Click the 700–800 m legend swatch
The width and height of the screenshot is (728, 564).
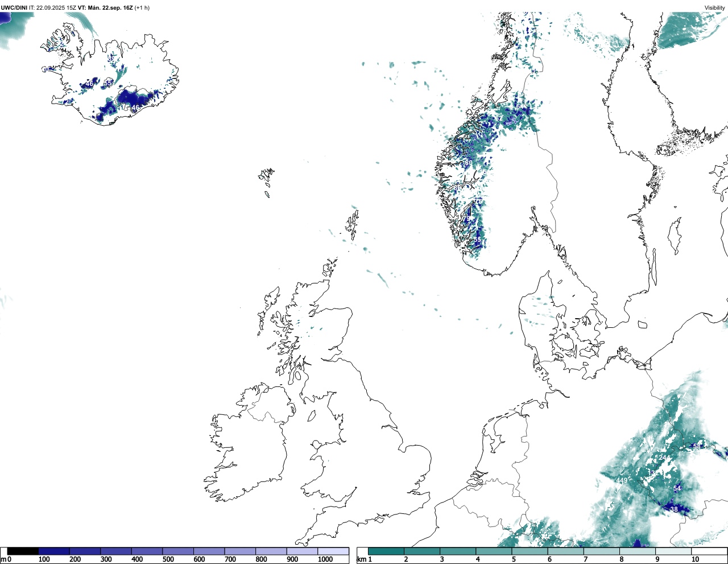point(240,551)
